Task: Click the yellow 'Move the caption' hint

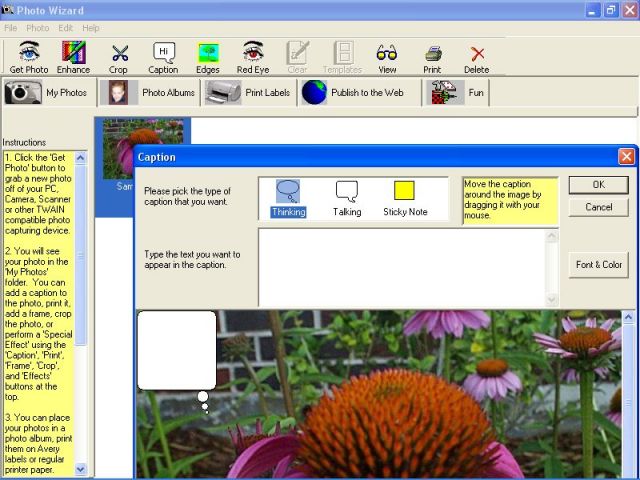Action: (x=510, y=200)
